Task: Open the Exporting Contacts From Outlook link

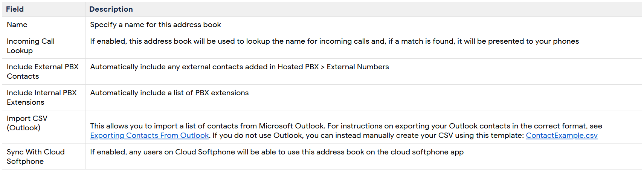Action: click(149, 136)
